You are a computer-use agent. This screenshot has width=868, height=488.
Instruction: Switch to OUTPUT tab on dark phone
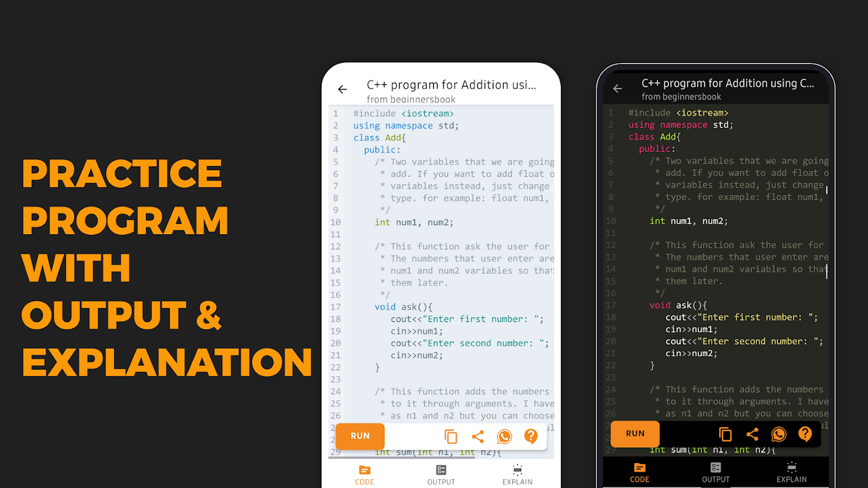pyautogui.click(x=715, y=473)
